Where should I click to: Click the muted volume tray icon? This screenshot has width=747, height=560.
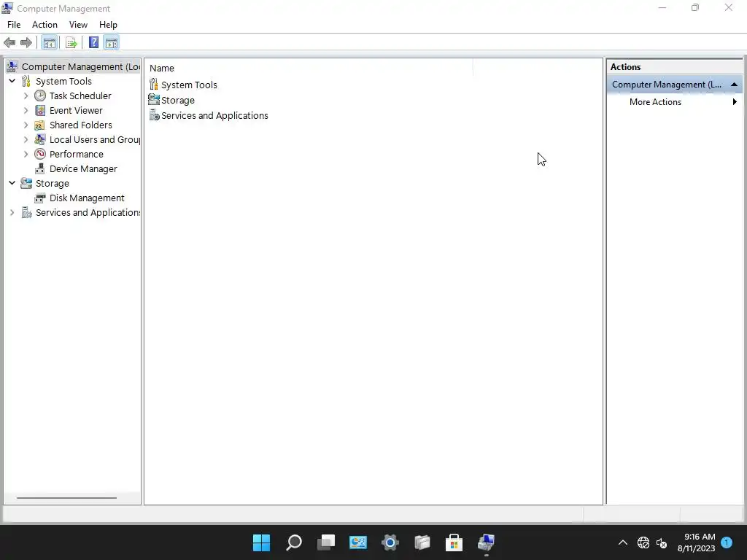[x=662, y=542]
